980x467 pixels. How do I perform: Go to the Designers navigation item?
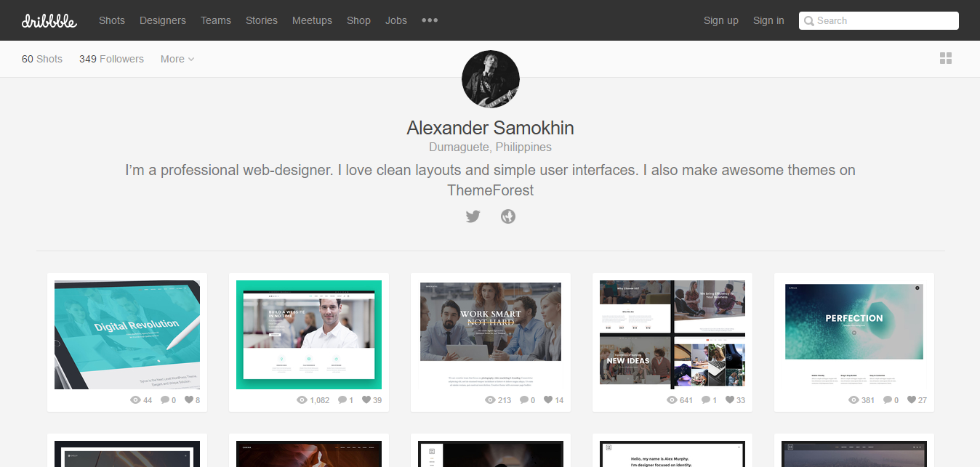pos(163,20)
